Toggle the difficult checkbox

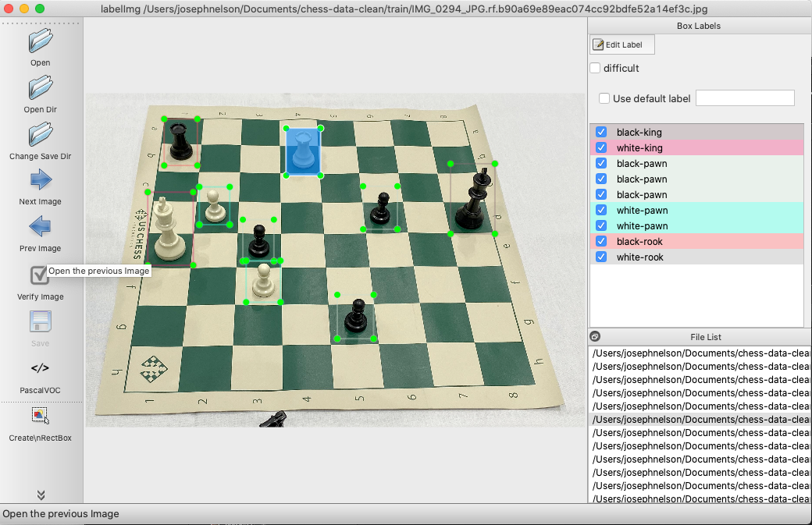coord(594,68)
